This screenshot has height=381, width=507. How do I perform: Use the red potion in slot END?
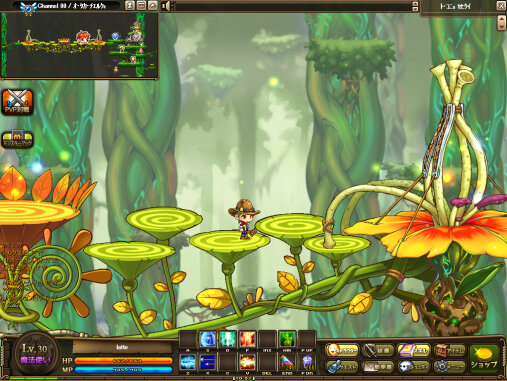[x=287, y=362]
